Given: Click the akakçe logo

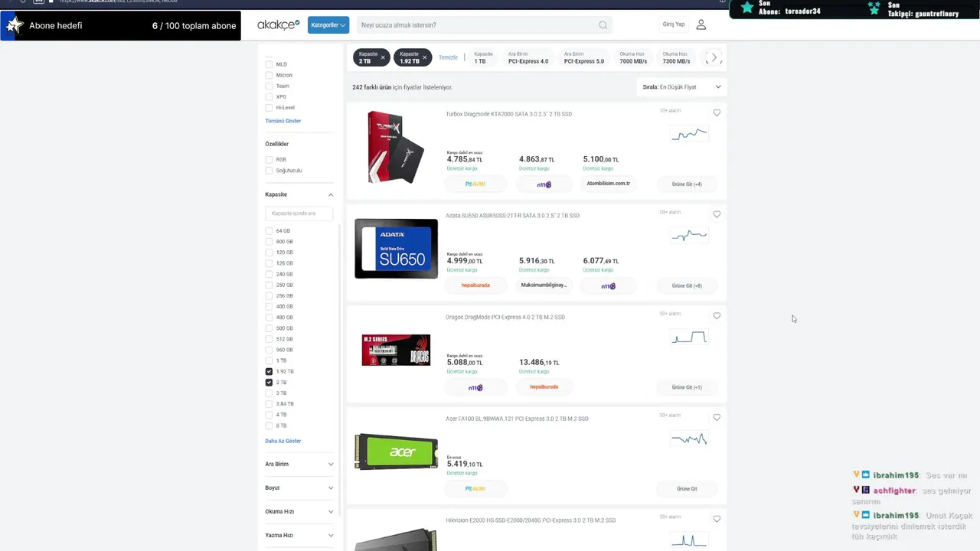Looking at the screenshot, I should [279, 24].
